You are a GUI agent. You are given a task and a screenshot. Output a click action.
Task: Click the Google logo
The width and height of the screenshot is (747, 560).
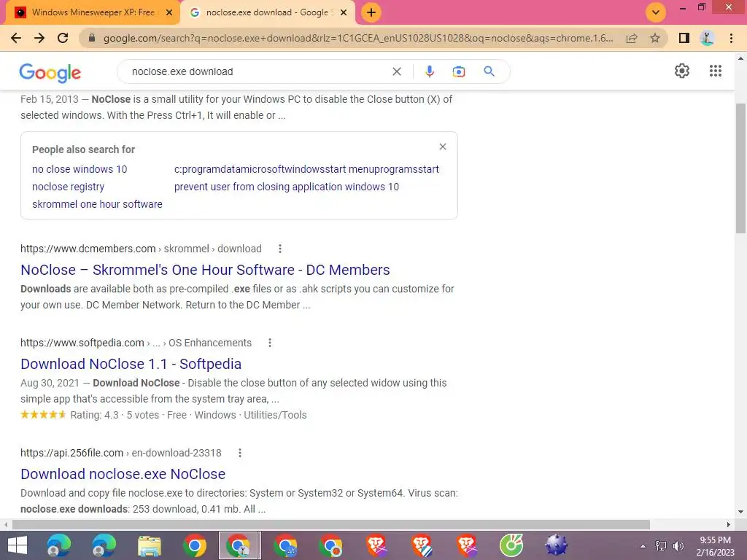(x=50, y=72)
